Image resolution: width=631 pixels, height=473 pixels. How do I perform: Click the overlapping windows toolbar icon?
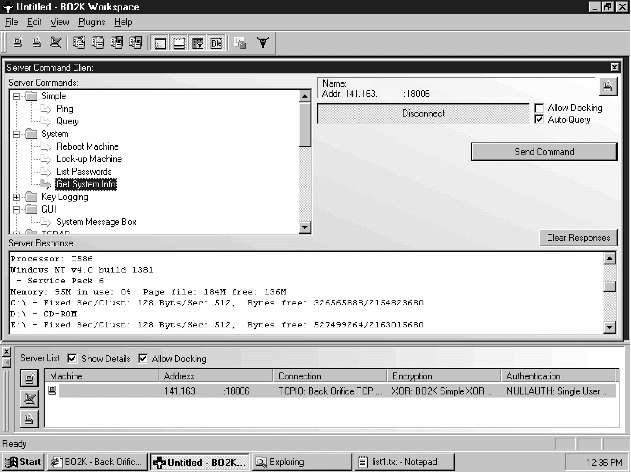tap(240, 43)
